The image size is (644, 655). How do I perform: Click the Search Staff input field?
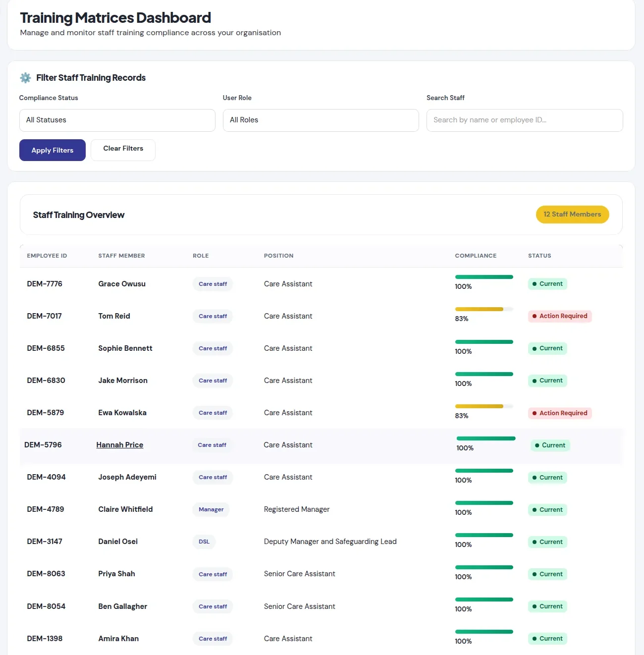coord(525,120)
